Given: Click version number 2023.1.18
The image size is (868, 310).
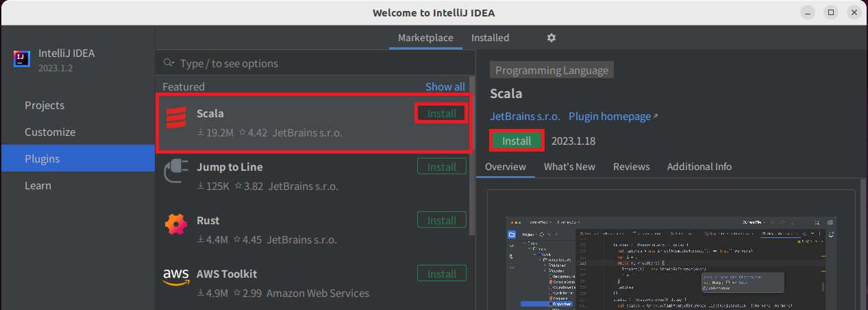Looking at the screenshot, I should pos(573,141).
